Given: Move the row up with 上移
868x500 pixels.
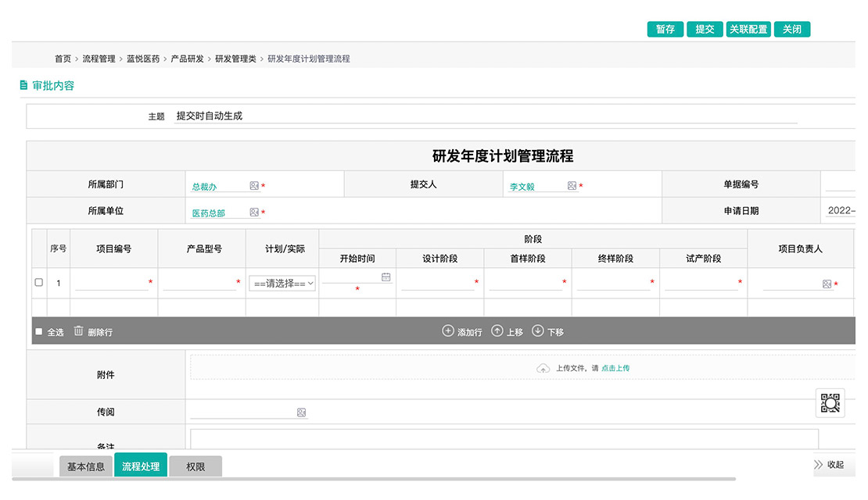Looking at the screenshot, I should 507,331.
